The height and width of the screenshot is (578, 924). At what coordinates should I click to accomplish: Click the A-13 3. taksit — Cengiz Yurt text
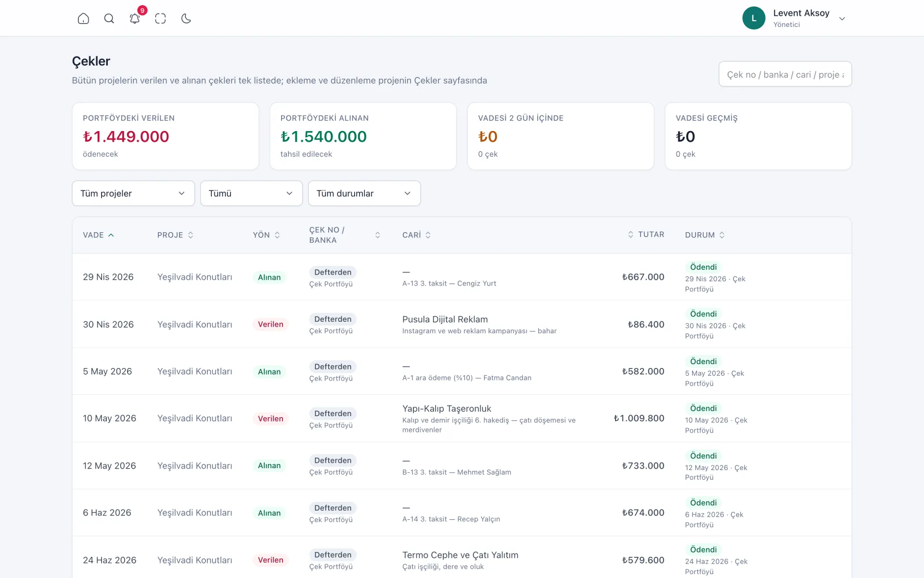click(449, 283)
